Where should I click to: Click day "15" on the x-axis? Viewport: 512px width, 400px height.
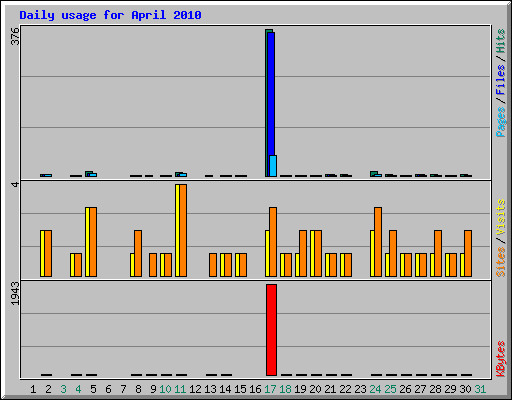240,389
